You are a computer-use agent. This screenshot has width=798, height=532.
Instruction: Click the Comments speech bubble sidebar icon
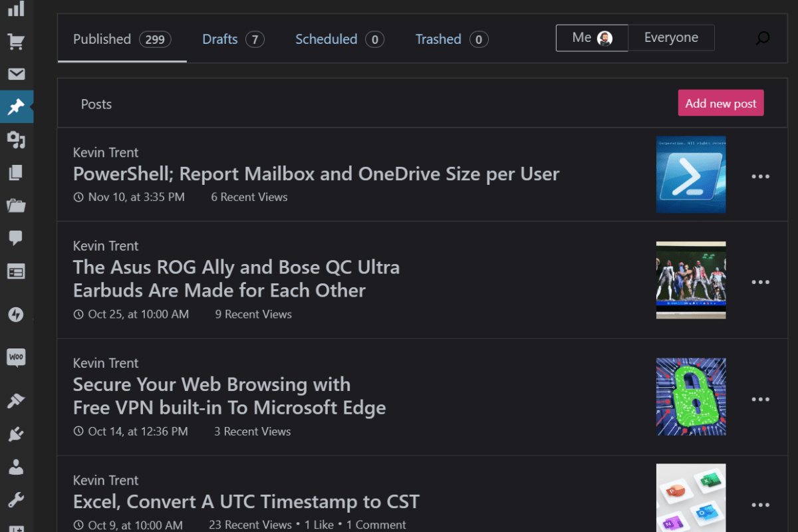pos(16,238)
